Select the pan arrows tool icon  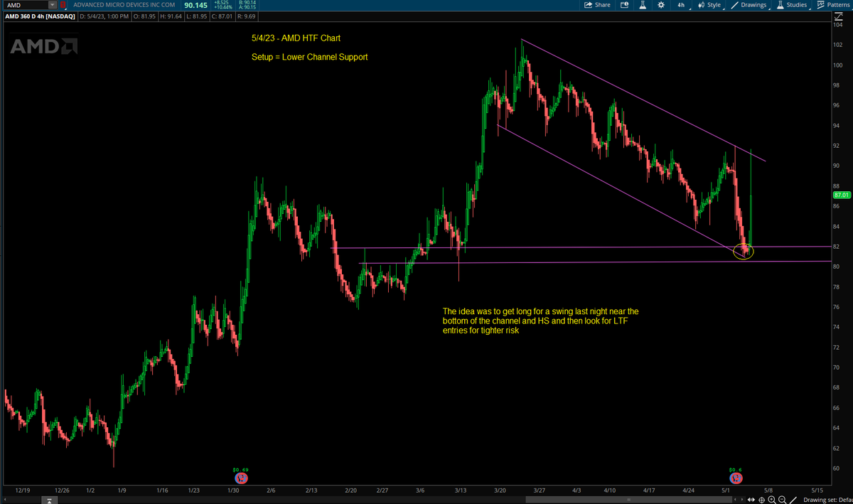751,500
